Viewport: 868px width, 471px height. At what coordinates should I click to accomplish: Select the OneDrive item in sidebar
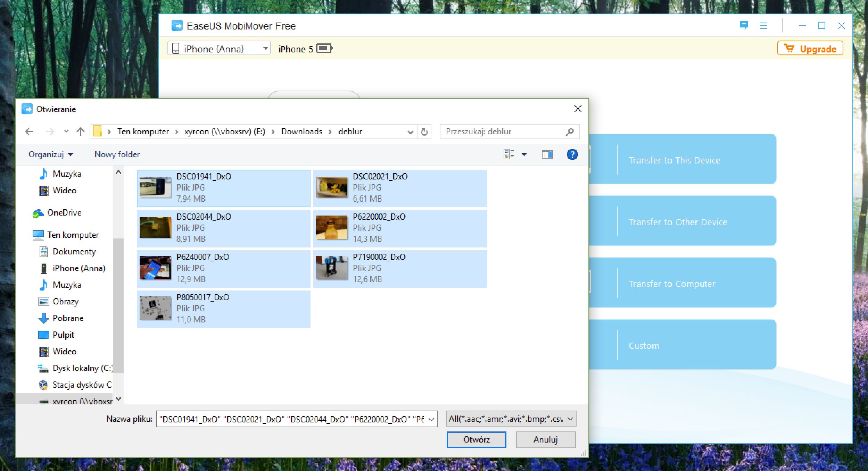click(64, 213)
